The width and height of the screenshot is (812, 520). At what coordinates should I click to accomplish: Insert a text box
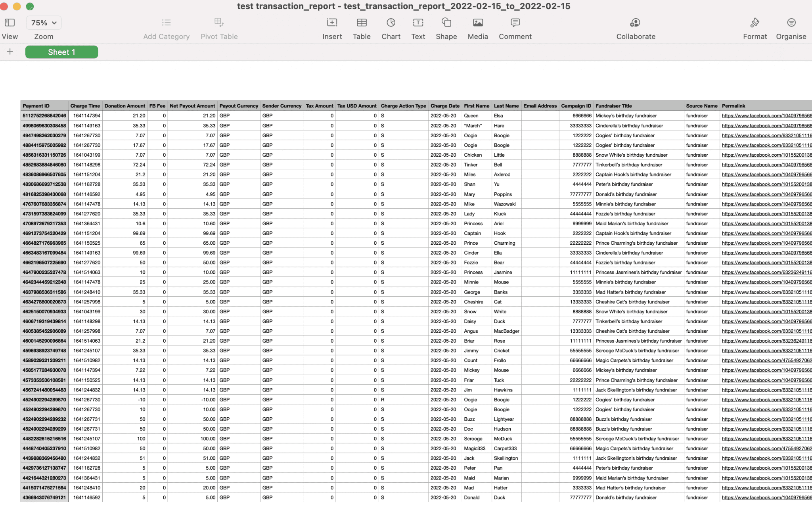click(418, 27)
